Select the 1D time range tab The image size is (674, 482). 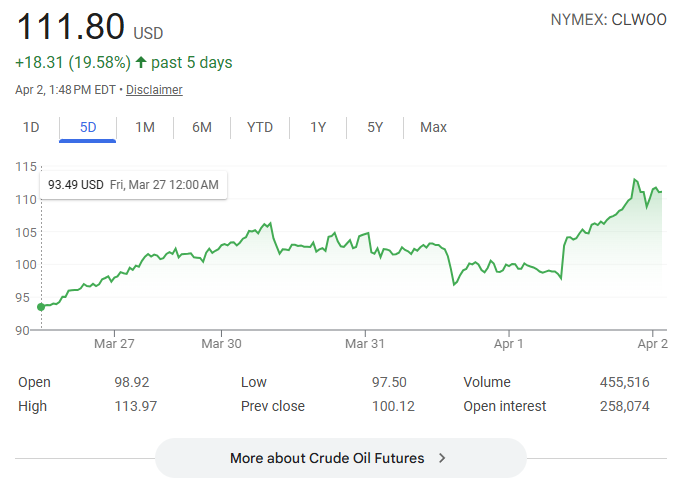pos(31,127)
